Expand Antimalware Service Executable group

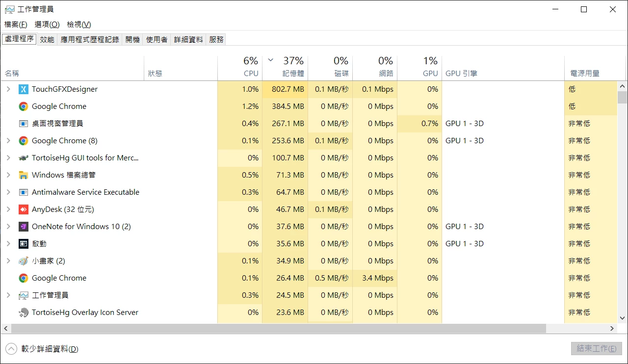(x=8, y=192)
